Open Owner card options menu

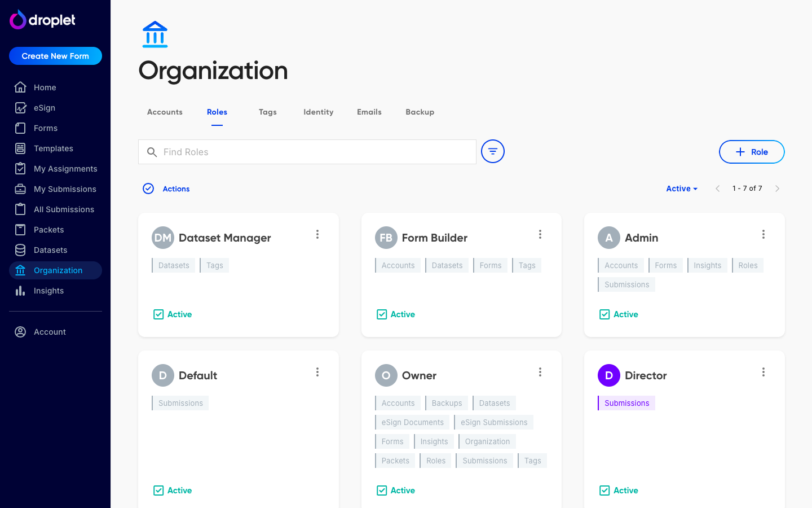[x=540, y=372]
